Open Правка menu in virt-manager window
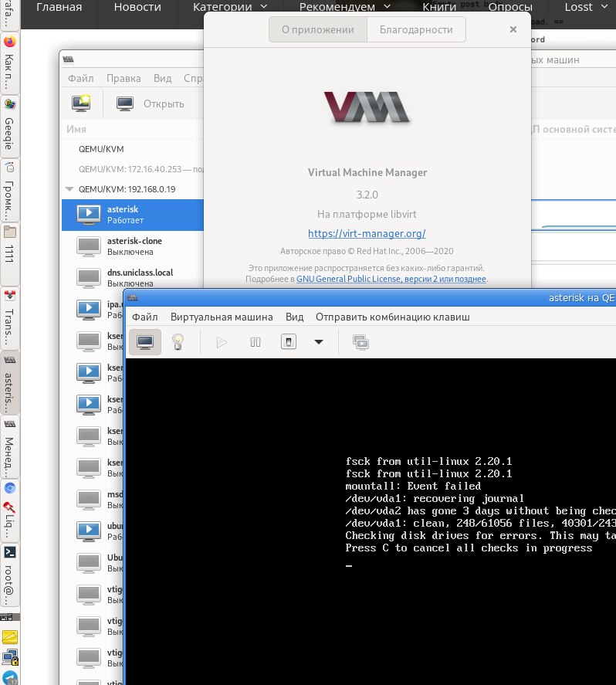The image size is (616, 685). tap(124, 78)
